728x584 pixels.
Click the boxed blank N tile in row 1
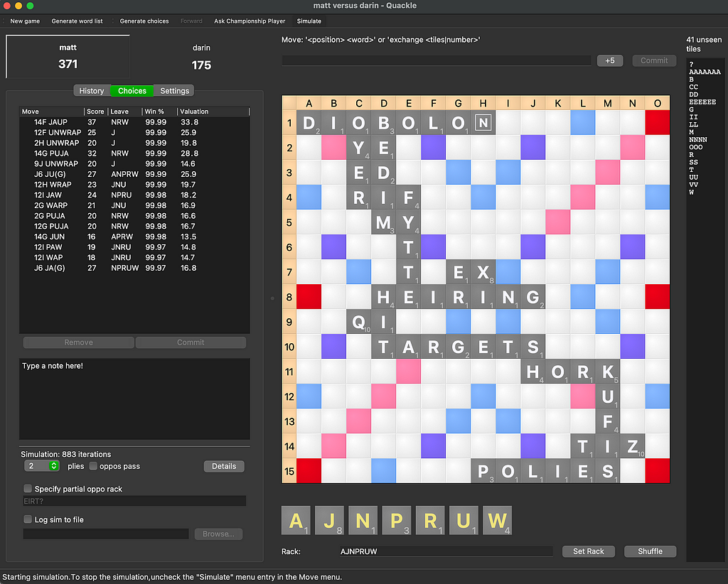(x=483, y=122)
